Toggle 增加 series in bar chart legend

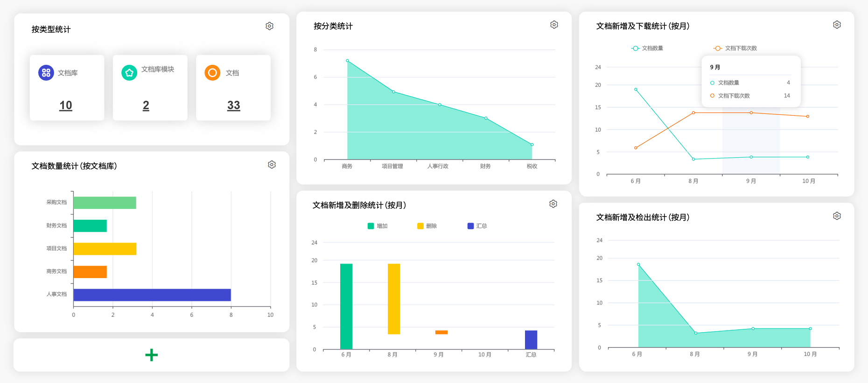[378, 226]
